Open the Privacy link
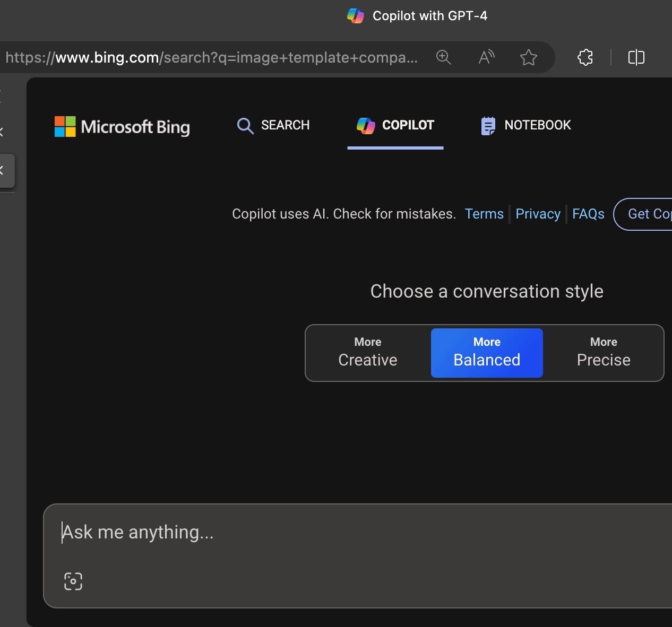 (538, 214)
